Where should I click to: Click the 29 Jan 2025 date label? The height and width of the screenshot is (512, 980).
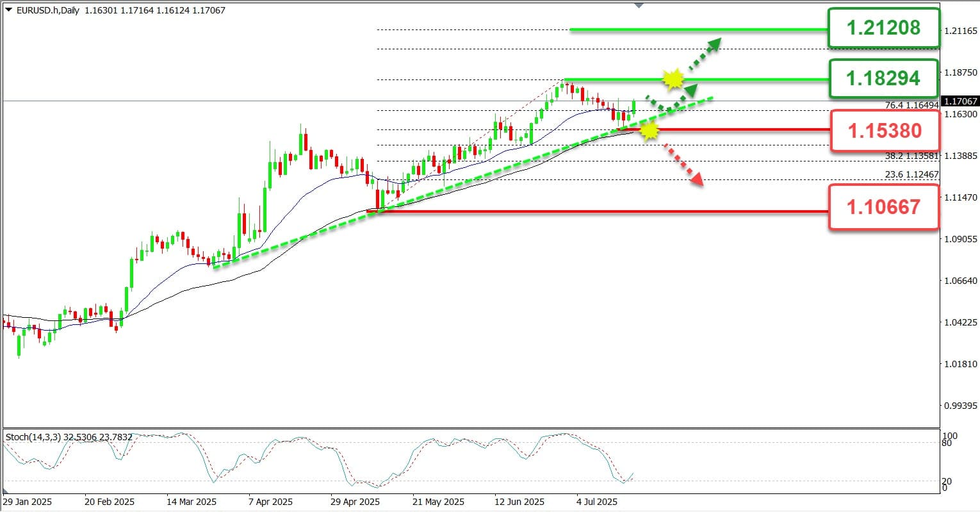28,502
